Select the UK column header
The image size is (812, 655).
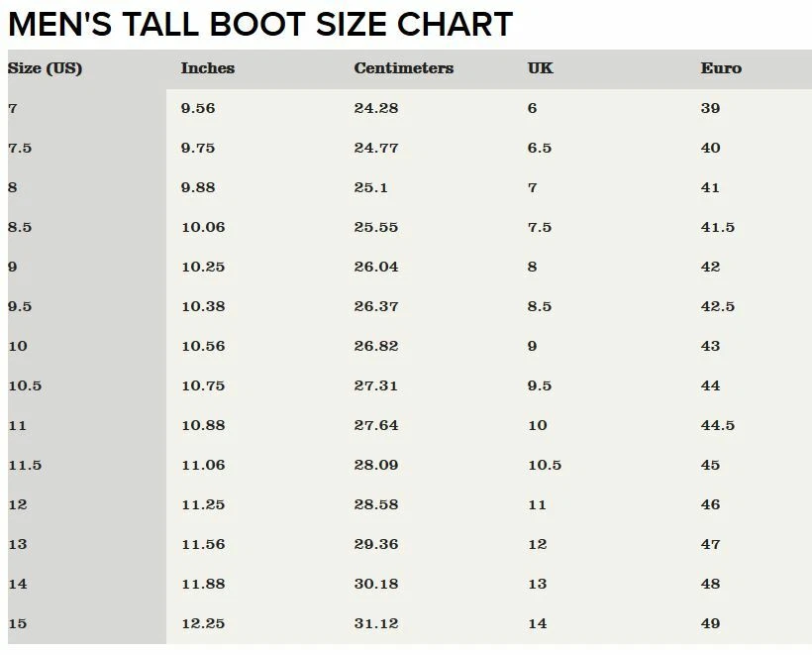541,68
